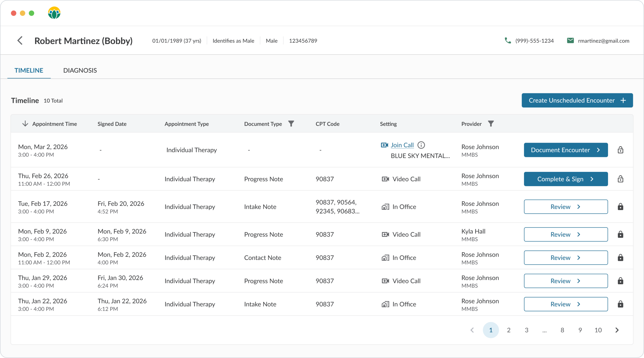This screenshot has width=644, height=358.
Task: Click the green phone icon
Action: pyautogui.click(x=508, y=41)
